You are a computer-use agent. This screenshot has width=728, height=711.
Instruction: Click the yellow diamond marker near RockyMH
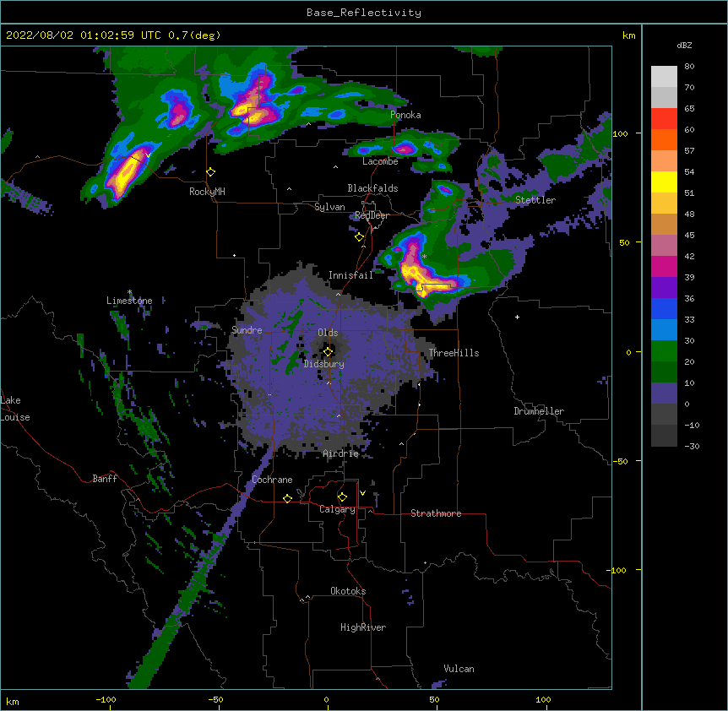pos(211,172)
